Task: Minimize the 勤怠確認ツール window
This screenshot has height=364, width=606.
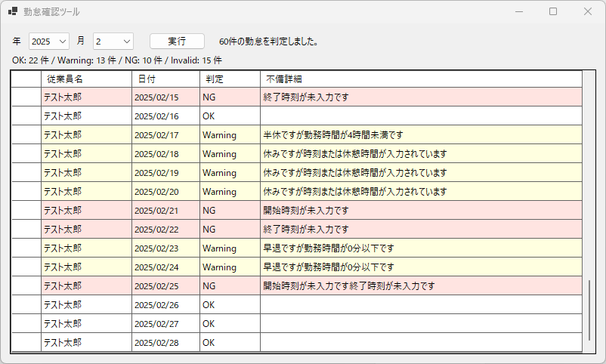Action: coord(518,12)
